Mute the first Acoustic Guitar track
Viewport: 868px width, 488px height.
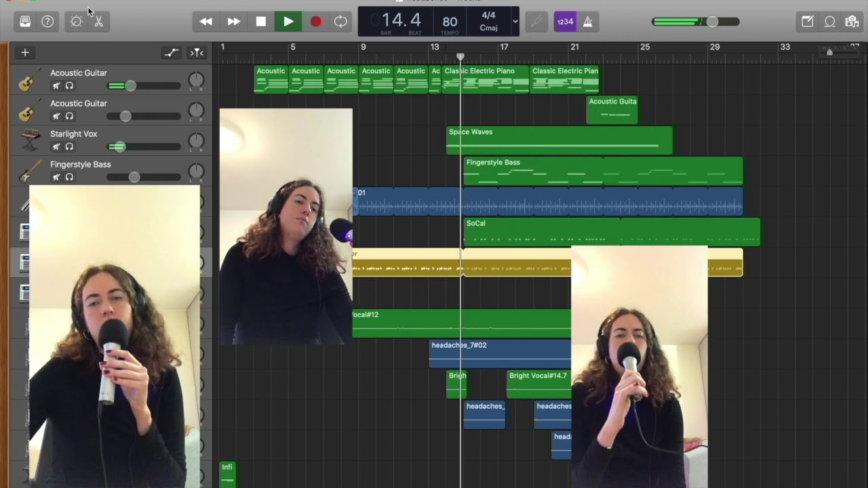pyautogui.click(x=56, y=86)
